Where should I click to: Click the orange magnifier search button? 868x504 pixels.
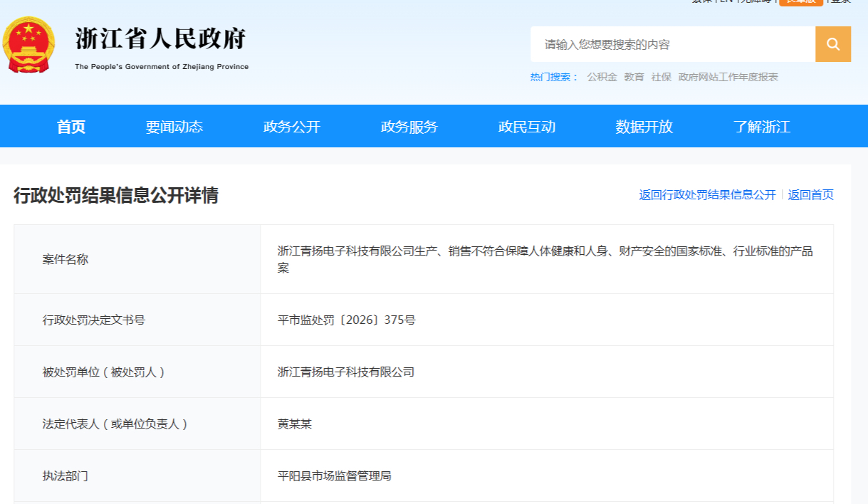(x=833, y=44)
